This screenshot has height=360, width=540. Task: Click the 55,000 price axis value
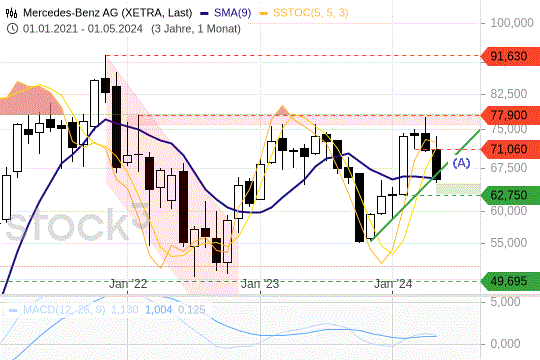click(509, 243)
